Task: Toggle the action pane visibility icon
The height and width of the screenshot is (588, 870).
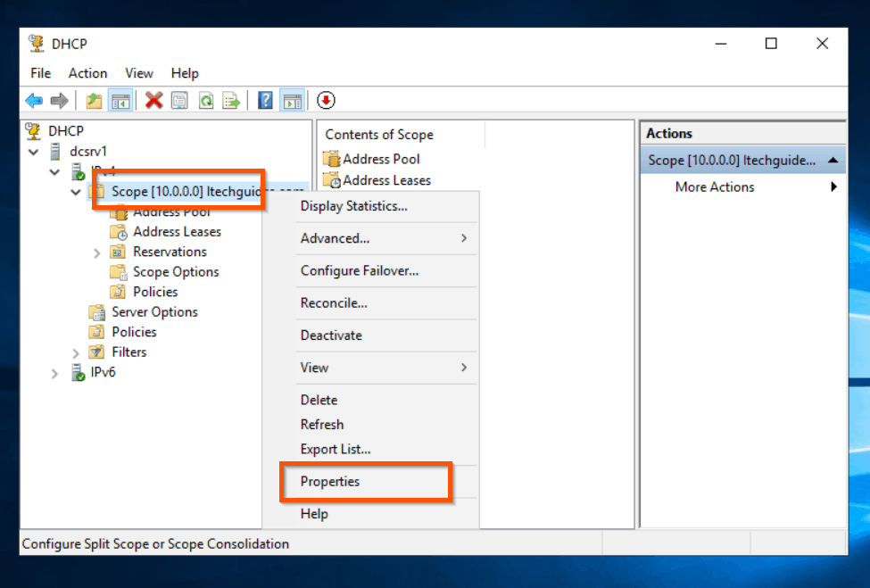Action: point(293,100)
